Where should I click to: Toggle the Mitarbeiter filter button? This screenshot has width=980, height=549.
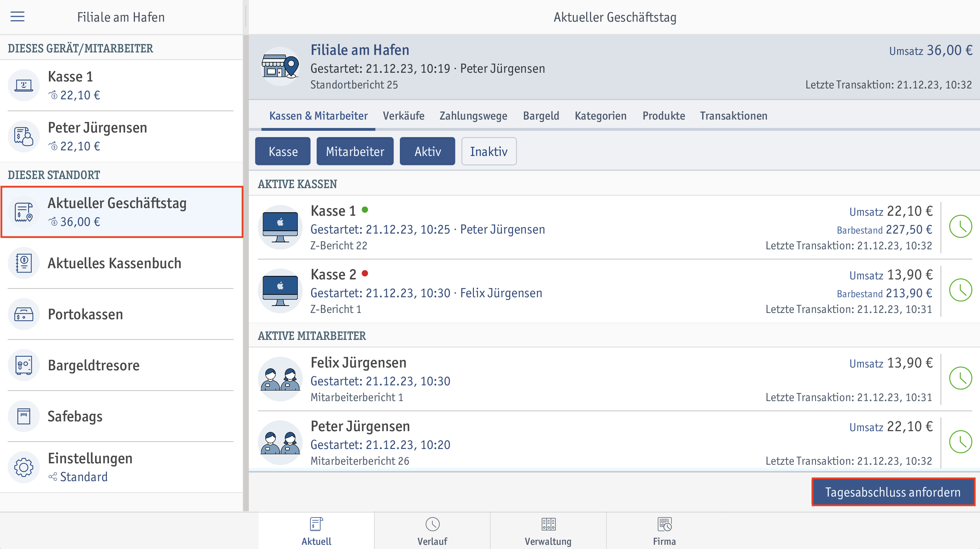355,151
